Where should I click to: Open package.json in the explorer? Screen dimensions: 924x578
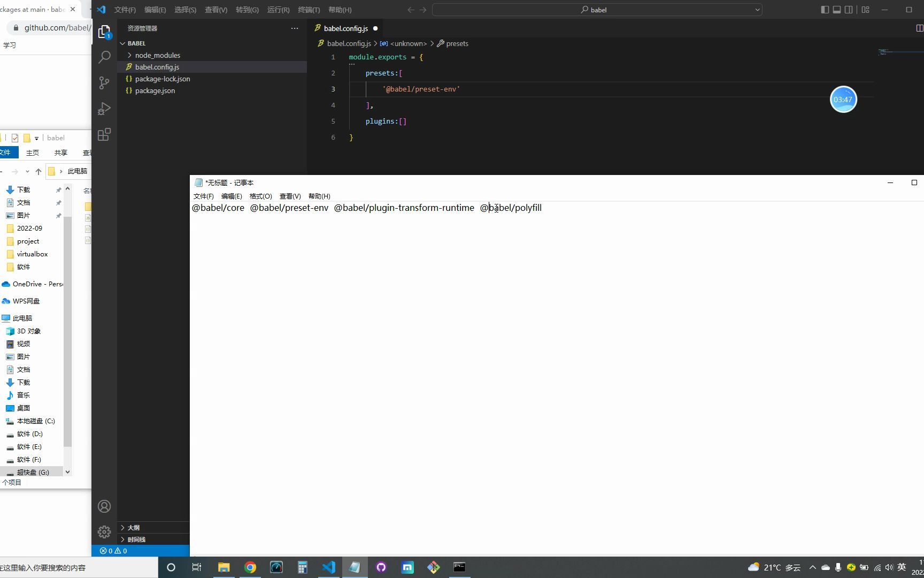(155, 90)
